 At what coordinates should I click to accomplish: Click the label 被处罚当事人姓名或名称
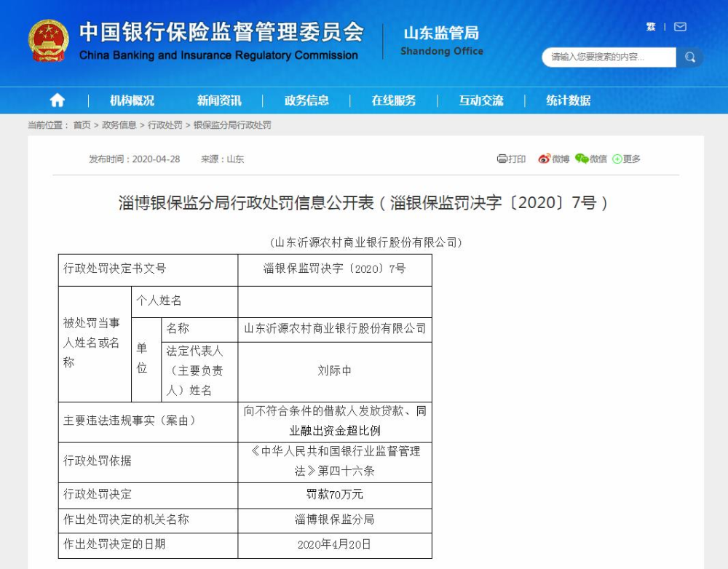tap(92, 343)
